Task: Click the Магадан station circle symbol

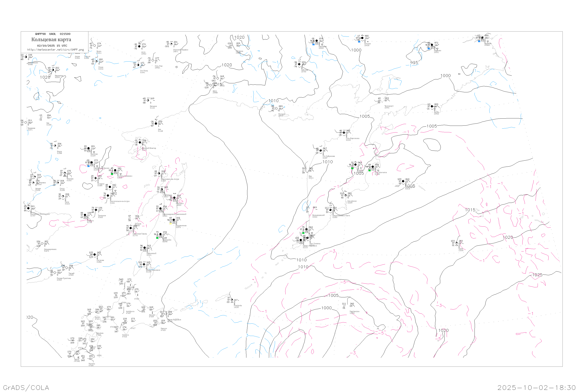Action: pyautogui.click(x=276, y=109)
